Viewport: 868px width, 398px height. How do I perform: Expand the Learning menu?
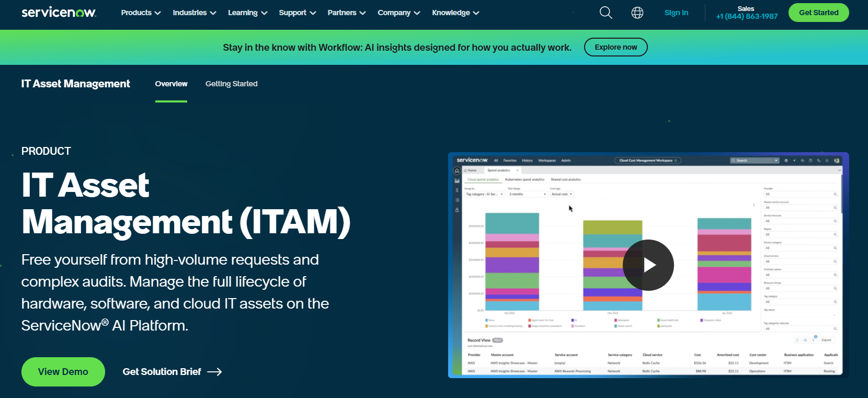[x=247, y=13]
